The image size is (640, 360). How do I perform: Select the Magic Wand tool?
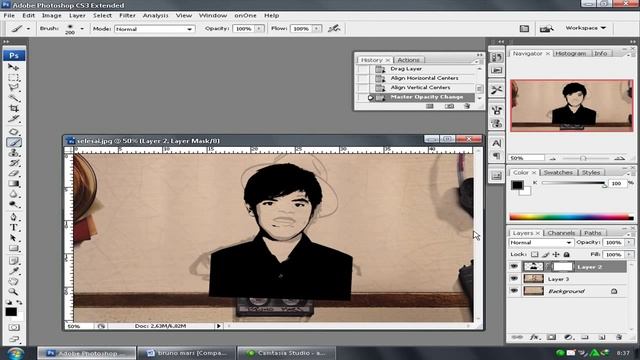[x=13, y=98]
